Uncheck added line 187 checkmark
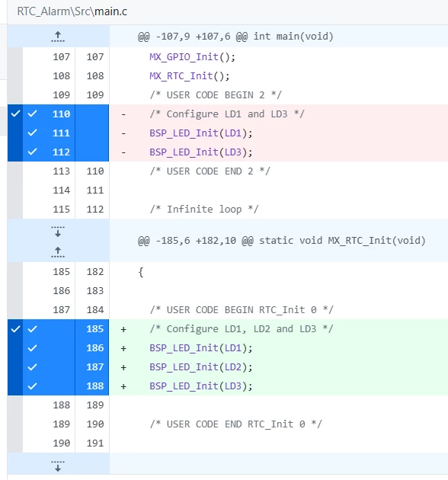Image resolution: width=448 pixels, height=480 pixels. tap(32, 366)
